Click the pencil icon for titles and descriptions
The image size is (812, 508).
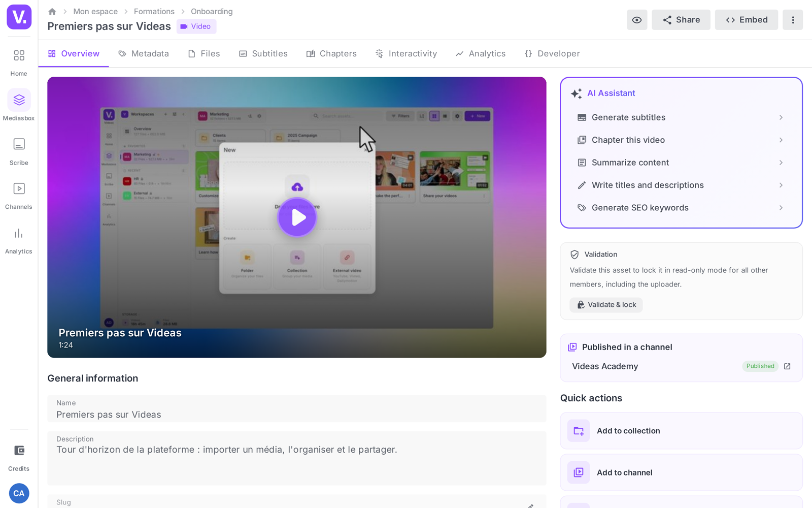point(582,185)
